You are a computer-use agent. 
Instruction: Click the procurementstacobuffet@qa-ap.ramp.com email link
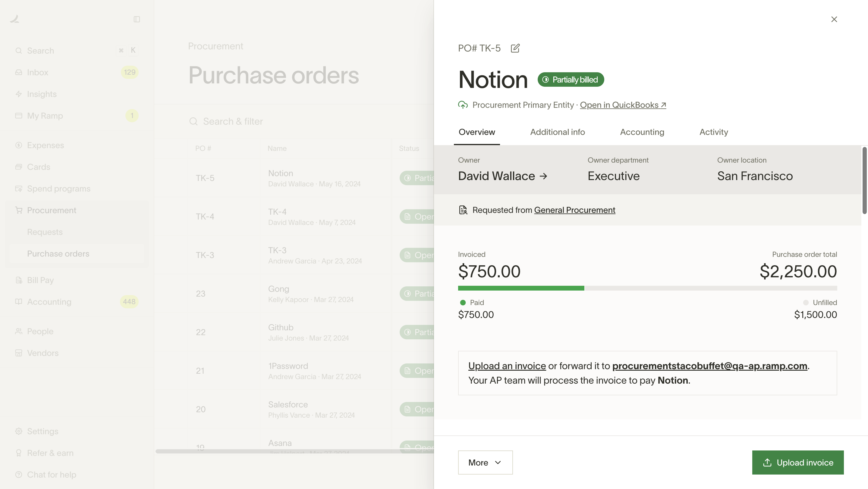coord(710,366)
